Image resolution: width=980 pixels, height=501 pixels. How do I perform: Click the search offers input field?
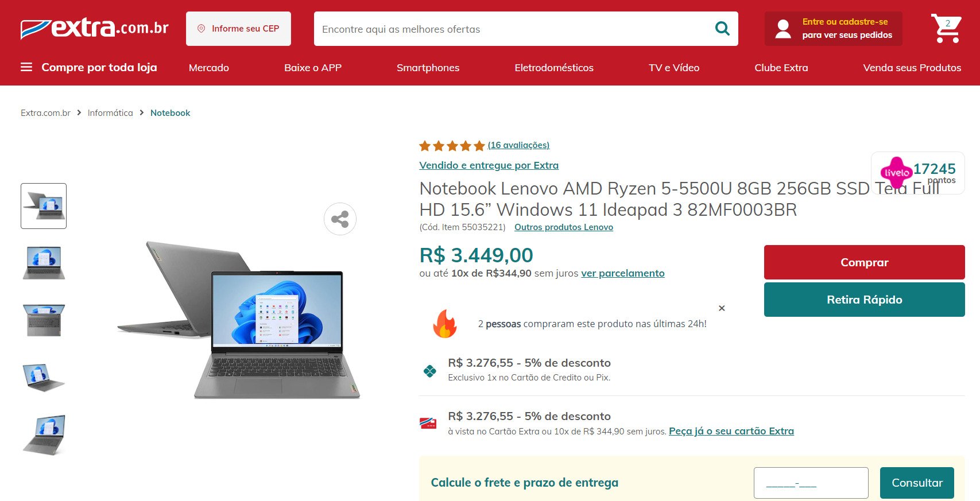point(514,29)
